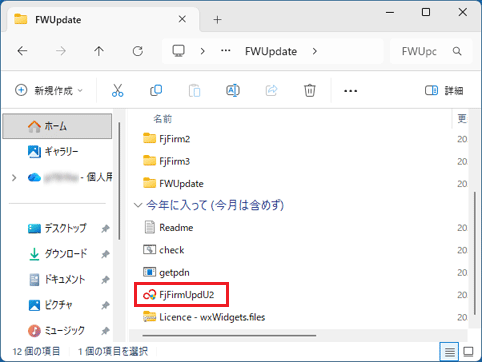Open the OneDrive 個人用 cloud entry

[70, 177]
